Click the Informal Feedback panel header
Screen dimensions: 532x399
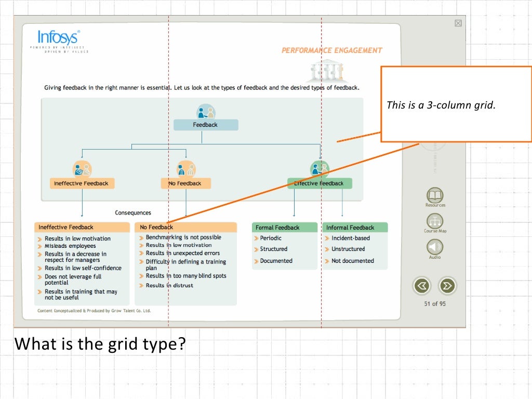pyautogui.click(x=355, y=228)
